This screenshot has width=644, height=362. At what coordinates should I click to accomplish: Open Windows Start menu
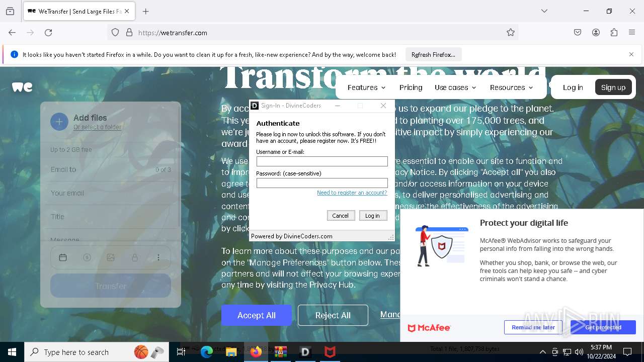12,352
